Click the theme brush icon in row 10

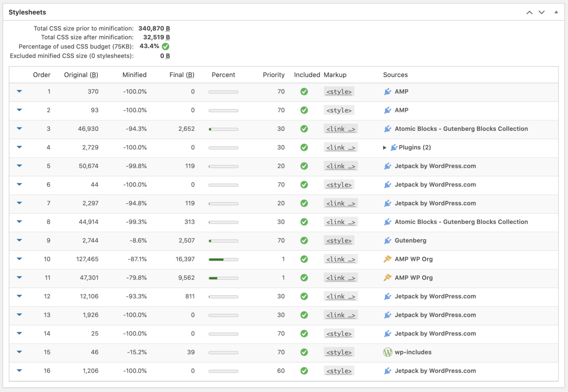pos(387,259)
